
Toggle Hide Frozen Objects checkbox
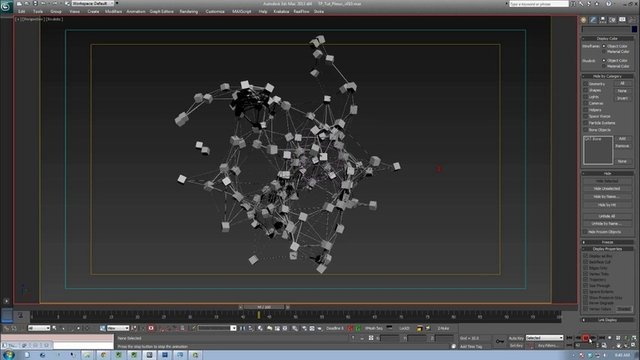(586, 232)
